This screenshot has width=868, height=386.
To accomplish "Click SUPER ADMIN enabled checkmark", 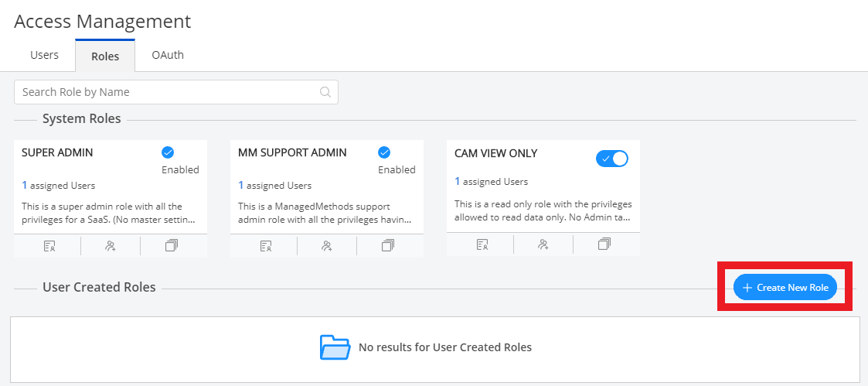I will 168,152.
